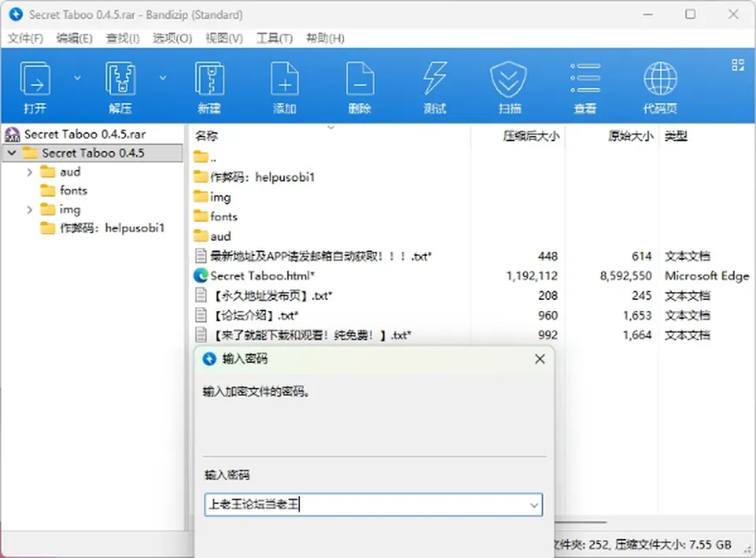Select the parent folder '..' icon

pos(201,157)
